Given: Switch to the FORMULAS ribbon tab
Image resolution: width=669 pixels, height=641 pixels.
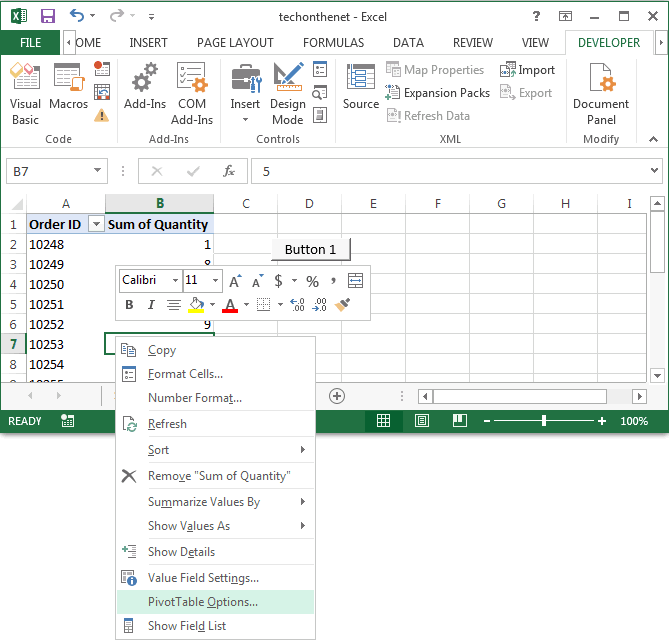Looking at the screenshot, I should 333,43.
